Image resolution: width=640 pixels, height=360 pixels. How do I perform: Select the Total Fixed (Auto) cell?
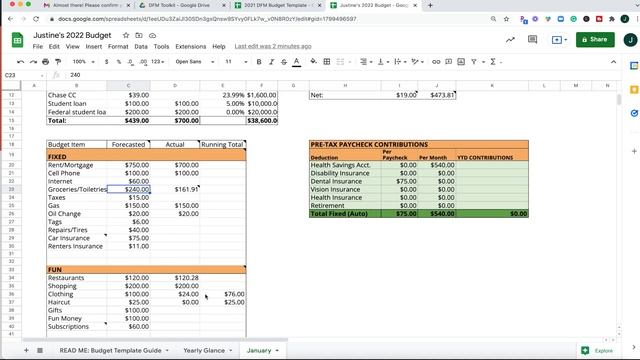(x=345, y=214)
